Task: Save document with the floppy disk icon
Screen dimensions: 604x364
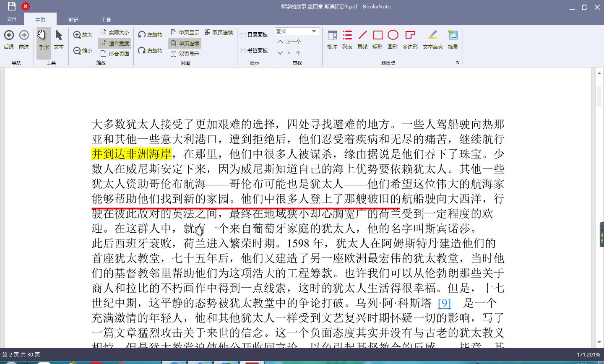Action: pyautogui.click(x=12, y=6)
